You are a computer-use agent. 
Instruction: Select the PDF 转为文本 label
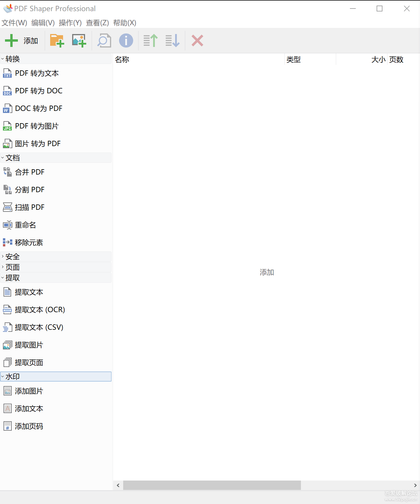[37, 73]
